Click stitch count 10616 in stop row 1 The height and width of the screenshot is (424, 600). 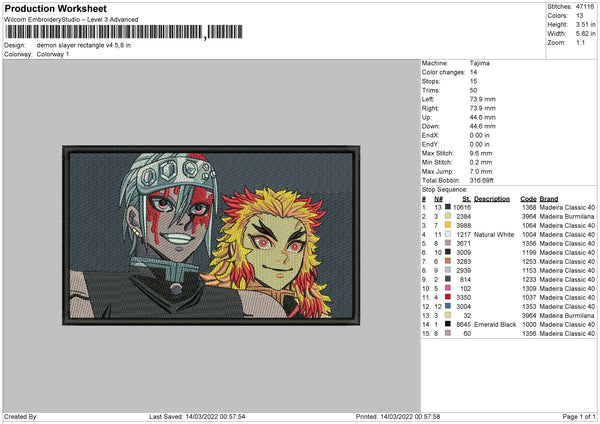click(462, 207)
